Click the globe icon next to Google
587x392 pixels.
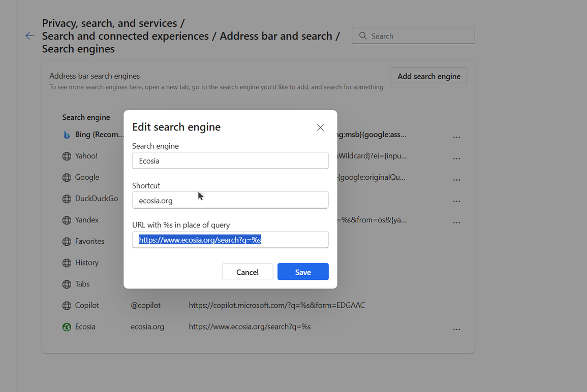point(67,177)
